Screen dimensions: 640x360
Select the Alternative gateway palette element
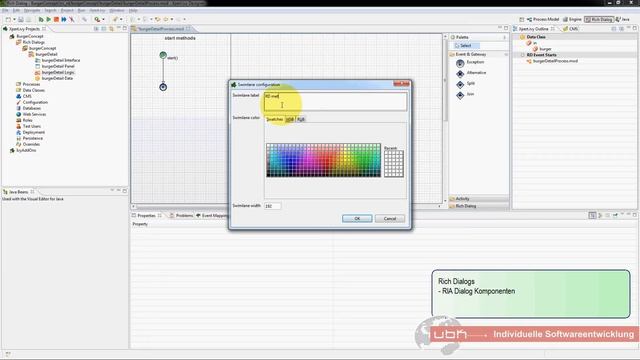pos(471,73)
